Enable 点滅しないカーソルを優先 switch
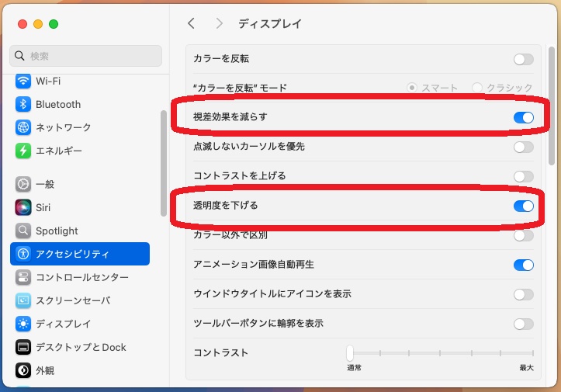The height and width of the screenshot is (392, 561). click(x=524, y=147)
